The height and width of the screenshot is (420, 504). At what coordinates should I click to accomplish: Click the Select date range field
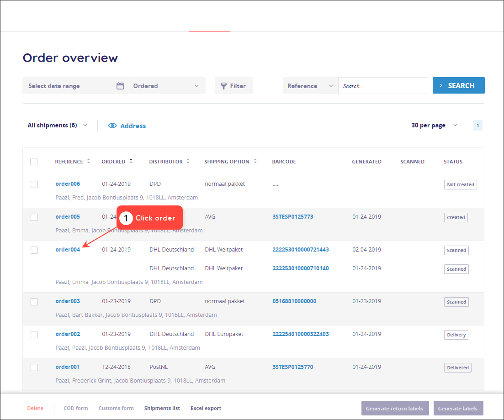tap(75, 86)
